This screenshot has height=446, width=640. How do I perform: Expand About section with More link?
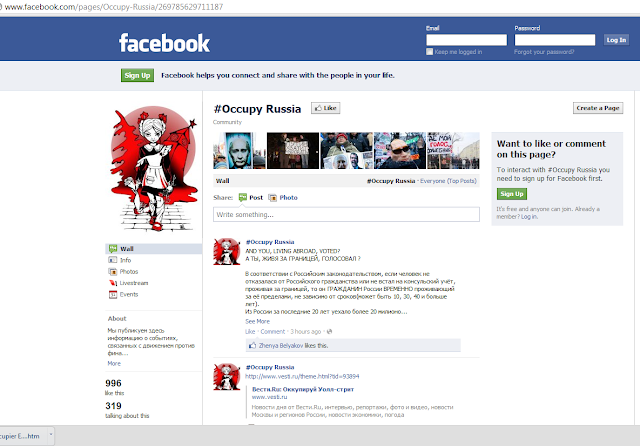click(114, 363)
